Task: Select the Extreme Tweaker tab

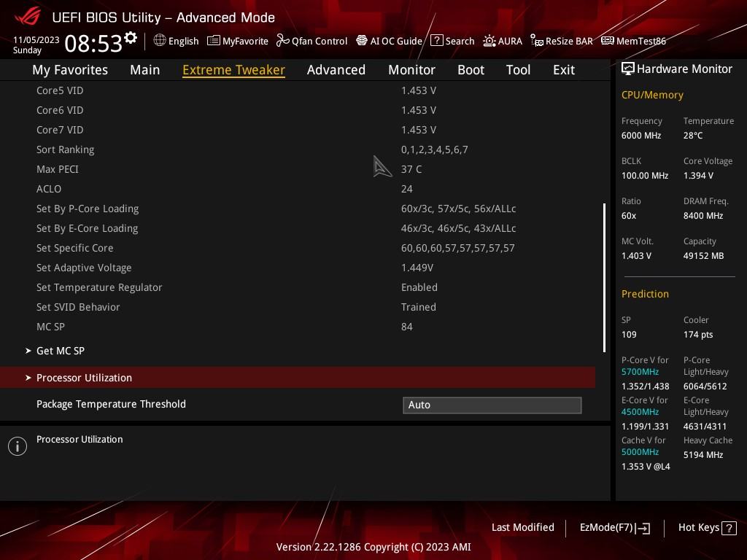Action: [x=234, y=69]
